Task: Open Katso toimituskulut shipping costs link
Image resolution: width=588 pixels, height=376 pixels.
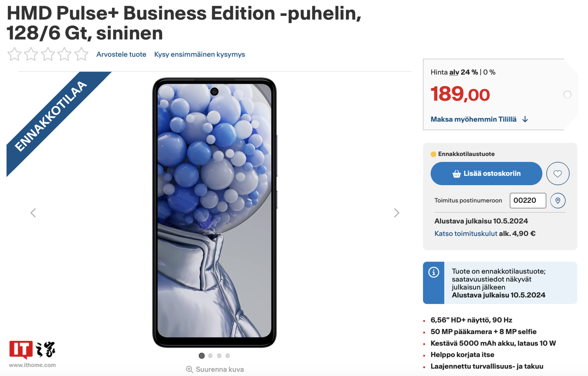Action: click(x=465, y=234)
